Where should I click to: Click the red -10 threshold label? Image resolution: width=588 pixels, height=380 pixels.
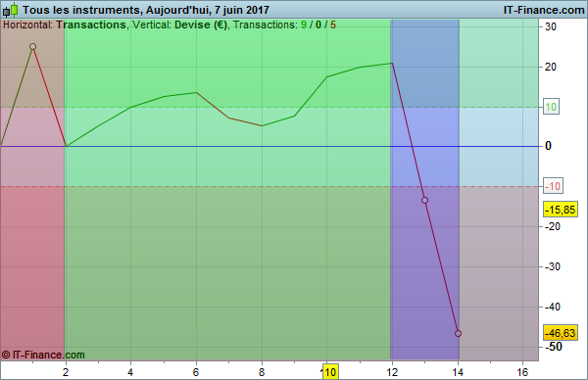(x=553, y=186)
